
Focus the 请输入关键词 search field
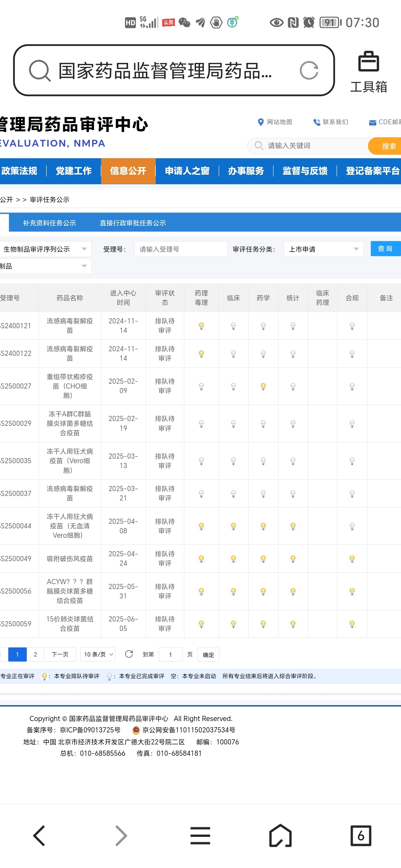tap(308, 146)
